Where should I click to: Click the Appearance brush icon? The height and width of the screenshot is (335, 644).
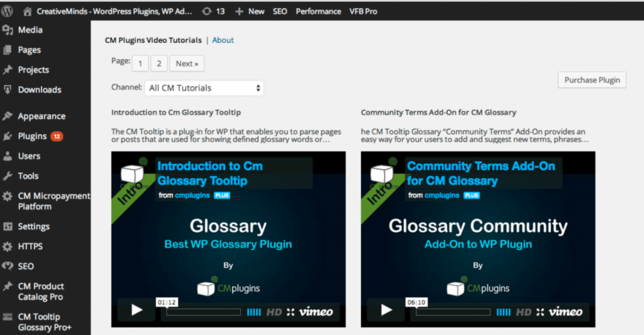[8, 116]
